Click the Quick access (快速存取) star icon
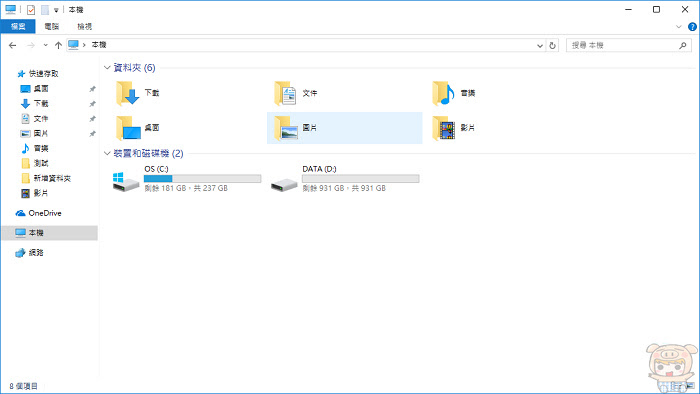The width and height of the screenshot is (700, 394). click(21, 74)
